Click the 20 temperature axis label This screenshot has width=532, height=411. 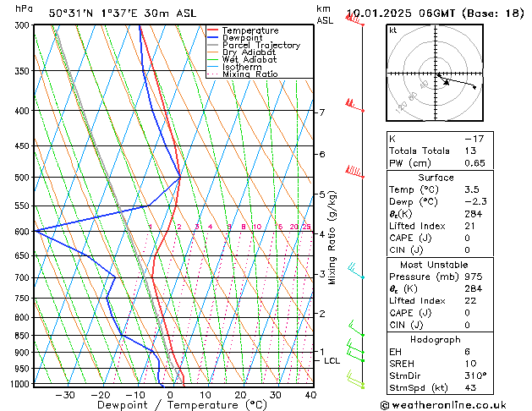(240, 395)
